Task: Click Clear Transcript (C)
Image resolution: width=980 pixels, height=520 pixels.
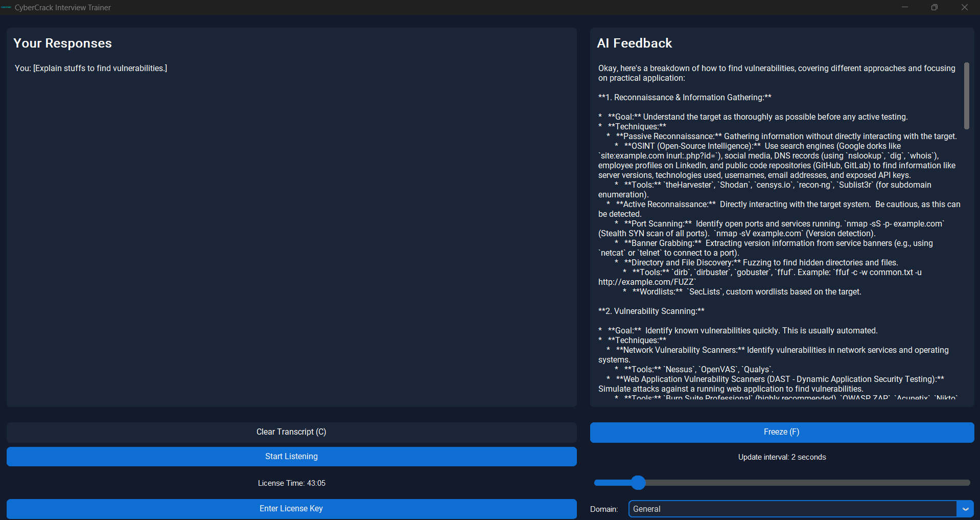Action: (291, 432)
